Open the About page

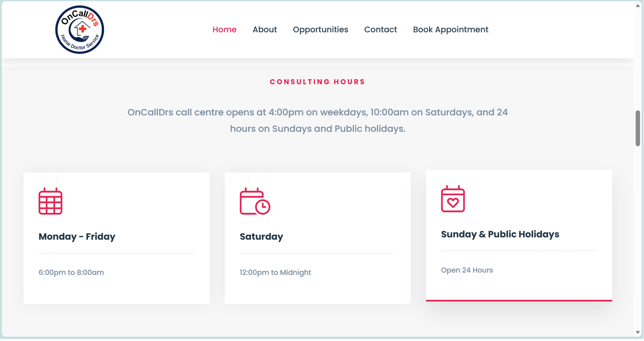point(264,30)
